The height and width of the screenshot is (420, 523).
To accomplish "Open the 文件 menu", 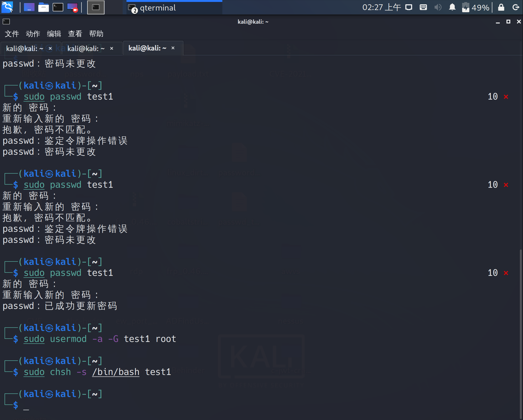I will (x=12, y=34).
